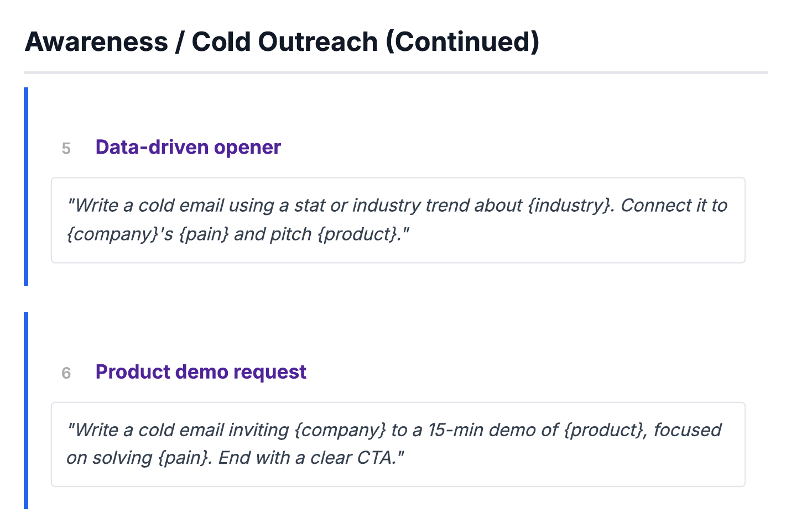Viewport: 812px width, 513px height.
Task: Click the number 5 label
Action: [66, 148]
